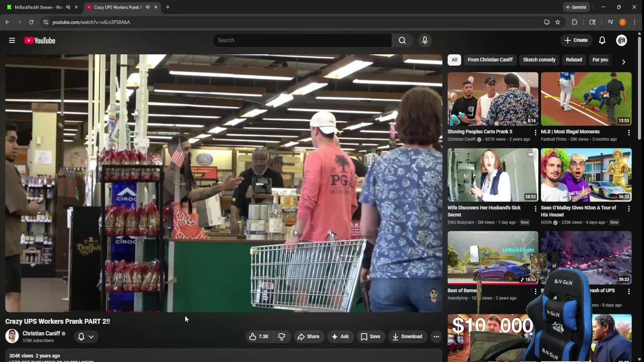The width and height of the screenshot is (644, 362).
Task: Start voice search with the microphone
Action: point(425,40)
